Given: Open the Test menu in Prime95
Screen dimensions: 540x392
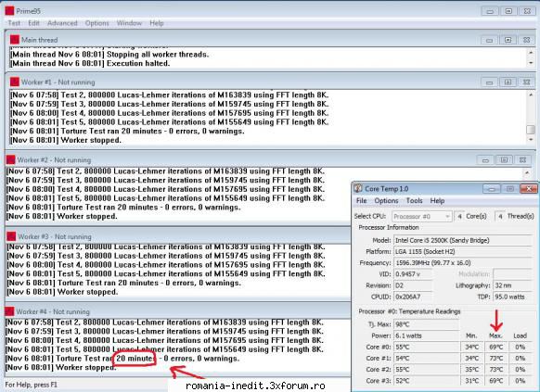Looking at the screenshot, I should 14,23.
